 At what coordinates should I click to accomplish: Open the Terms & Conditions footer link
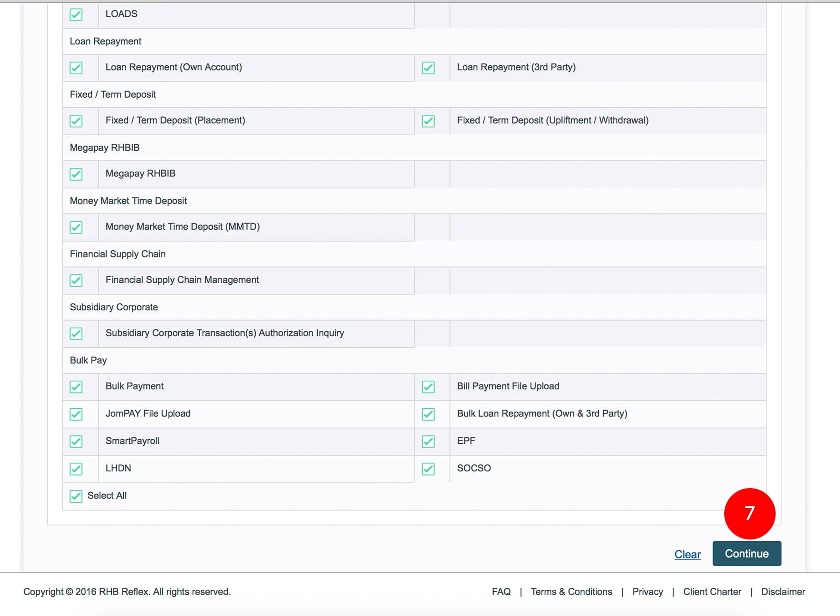click(571, 592)
